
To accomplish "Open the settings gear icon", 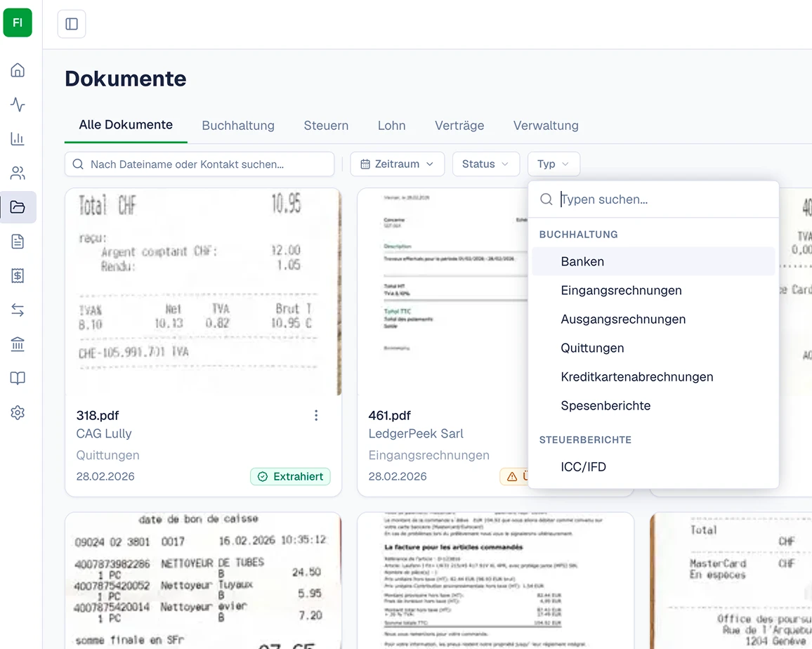I will (x=18, y=413).
